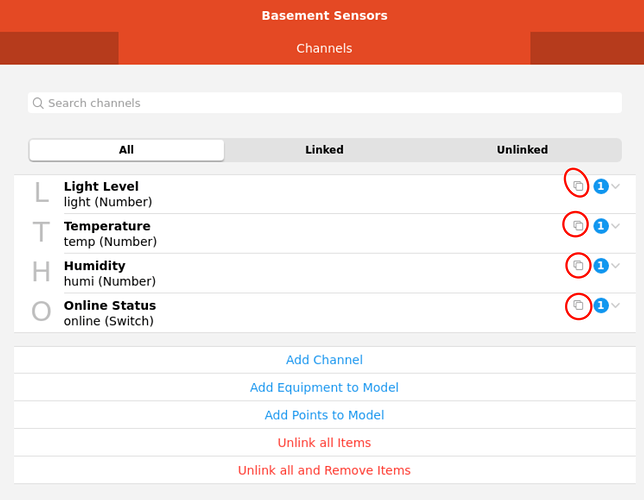The image size is (644, 500).
Task: Expand the Online Status channel chevron
Action: click(616, 305)
